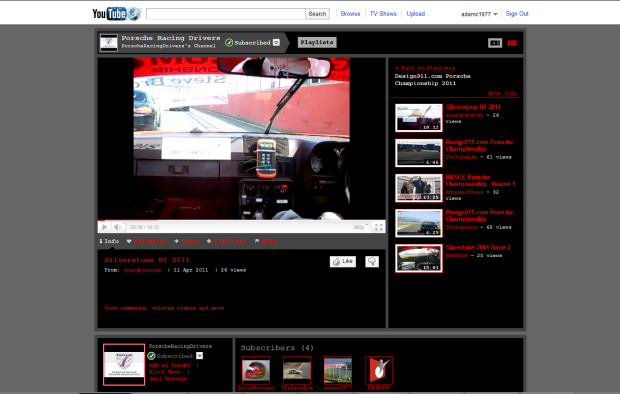
Task: Click the Sign Out link
Action: [517, 14]
